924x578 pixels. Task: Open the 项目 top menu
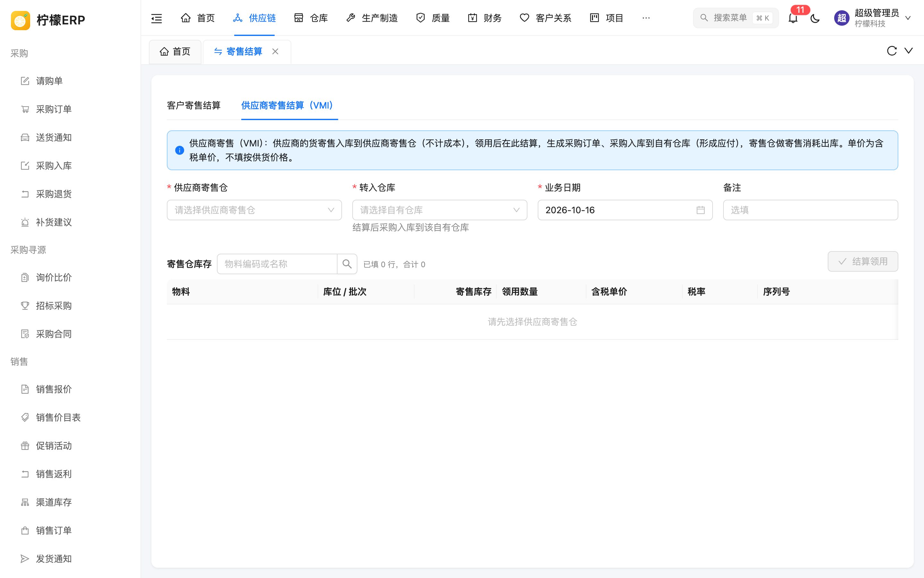click(607, 18)
